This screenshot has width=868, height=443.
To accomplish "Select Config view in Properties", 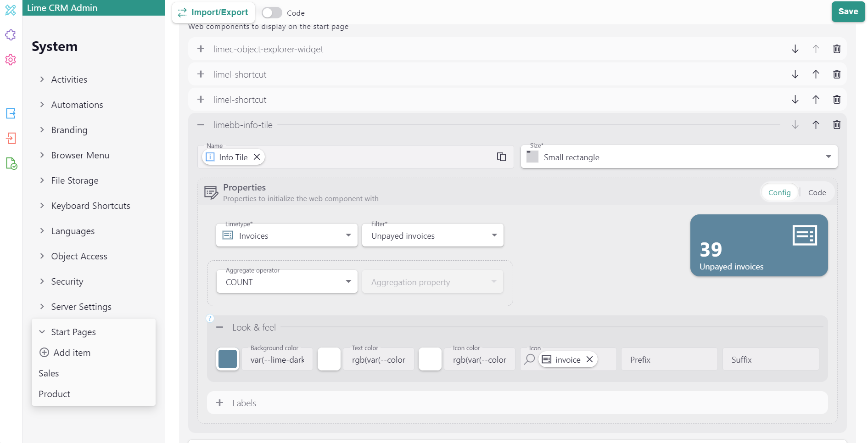I will coord(779,193).
